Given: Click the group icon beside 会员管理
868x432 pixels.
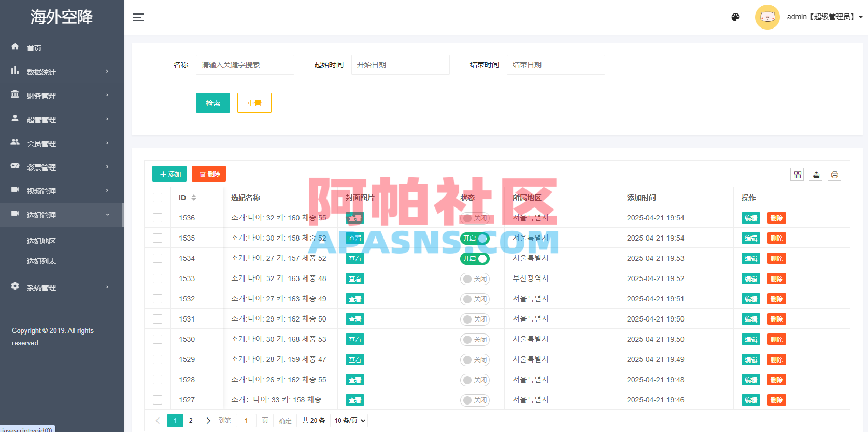Looking at the screenshot, I should 15,142.
